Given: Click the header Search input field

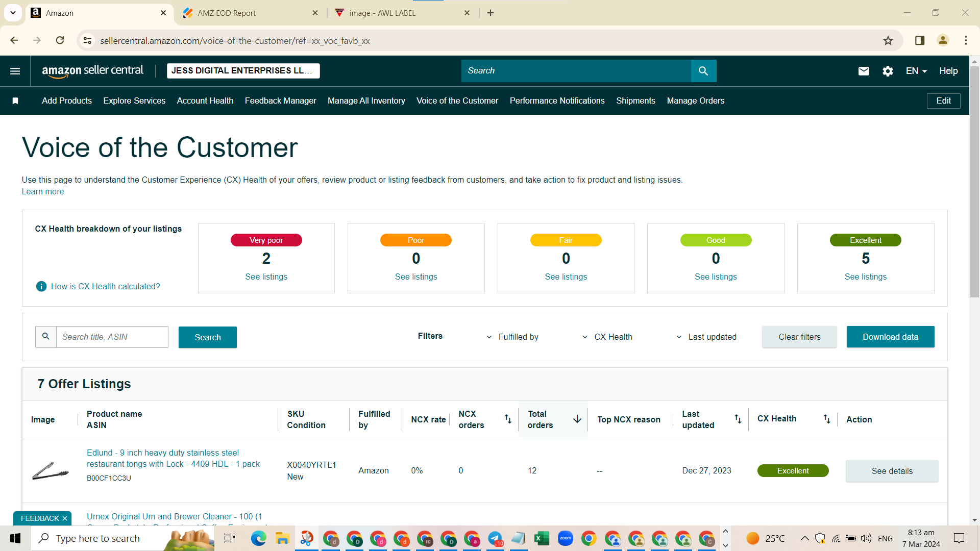Looking at the screenshot, I should tap(576, 71).
